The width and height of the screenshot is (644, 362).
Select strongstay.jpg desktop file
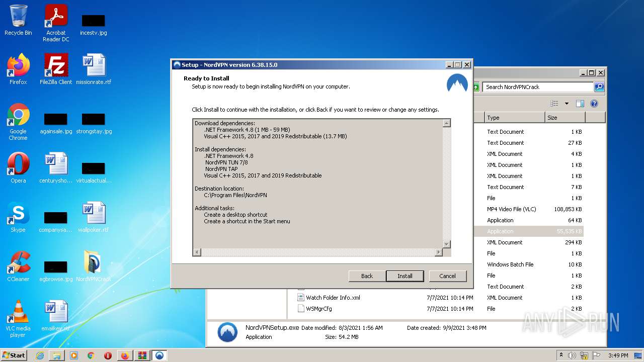pyautogui.click(x=94, y=124)
